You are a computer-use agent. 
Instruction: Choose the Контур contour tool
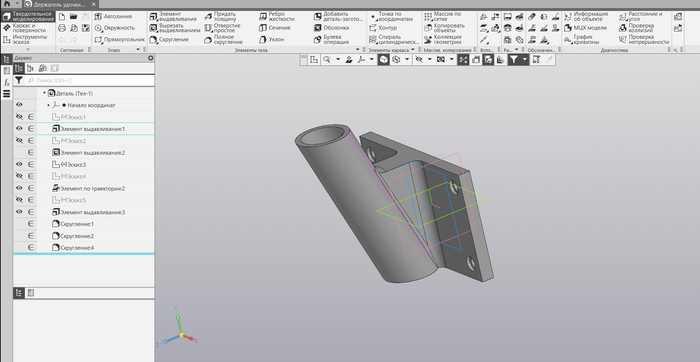pos(383,28)
